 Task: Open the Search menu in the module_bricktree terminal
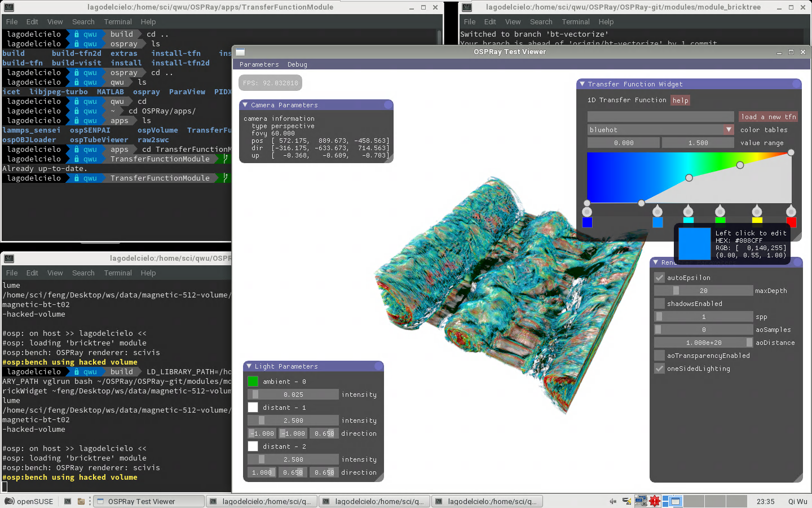pyautogui.click(x=541, y=22)
